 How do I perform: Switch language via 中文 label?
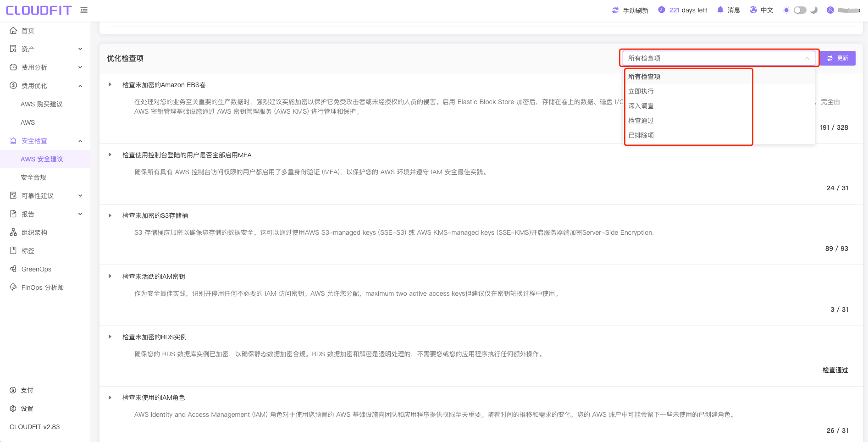coord(767,10)
